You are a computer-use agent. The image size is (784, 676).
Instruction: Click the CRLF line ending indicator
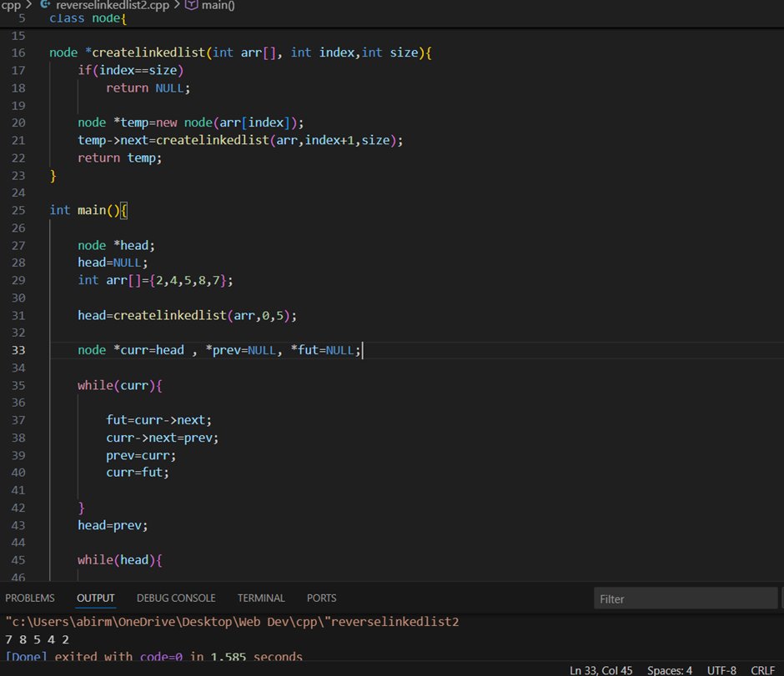tap(763, 670)
